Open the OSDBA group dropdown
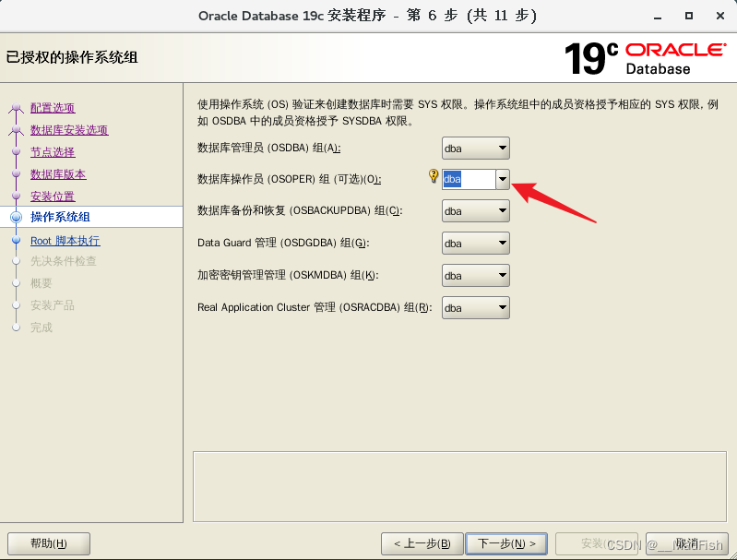The image size is (737, 560). (x=476, y=149)
